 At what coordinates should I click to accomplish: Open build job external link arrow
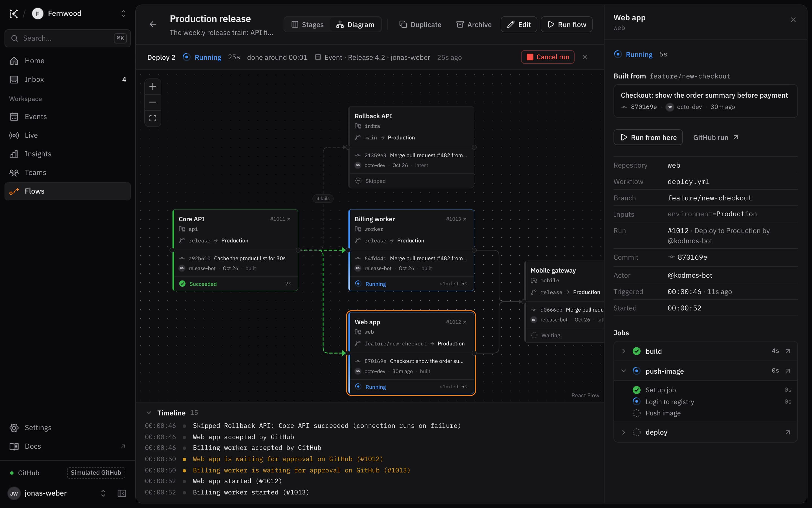click(787, 351)
